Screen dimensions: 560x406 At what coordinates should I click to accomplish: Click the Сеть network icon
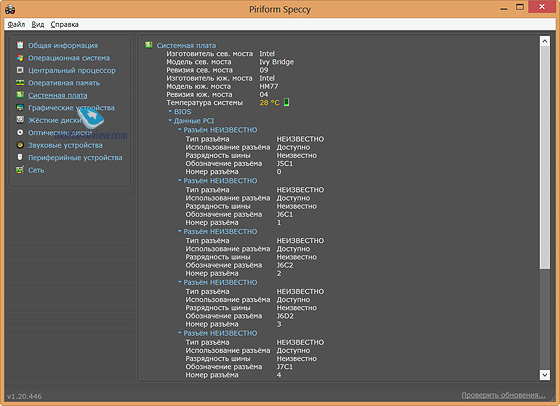20,170
